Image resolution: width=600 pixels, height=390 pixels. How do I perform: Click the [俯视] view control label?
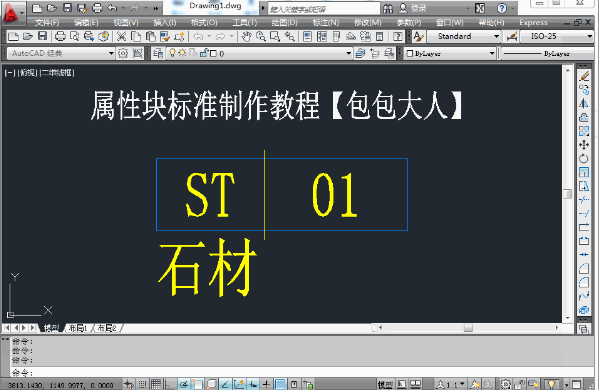tap(28, 72)
